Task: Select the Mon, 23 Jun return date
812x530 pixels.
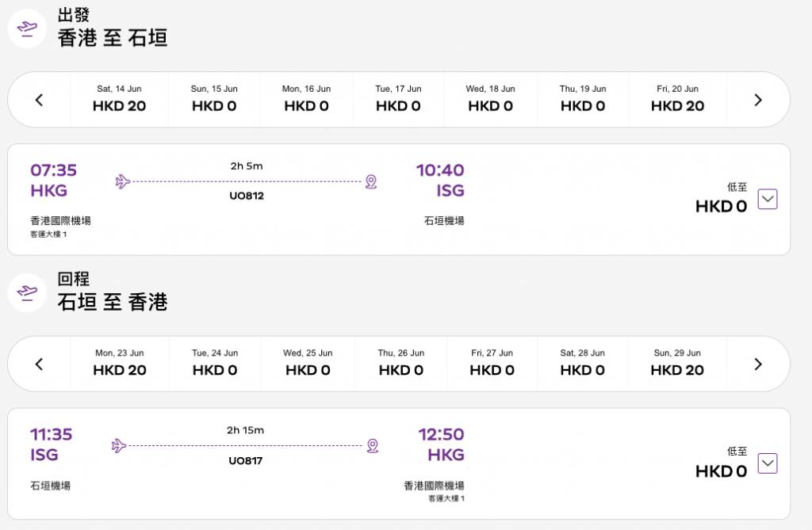Action: [x=120, y=363]
